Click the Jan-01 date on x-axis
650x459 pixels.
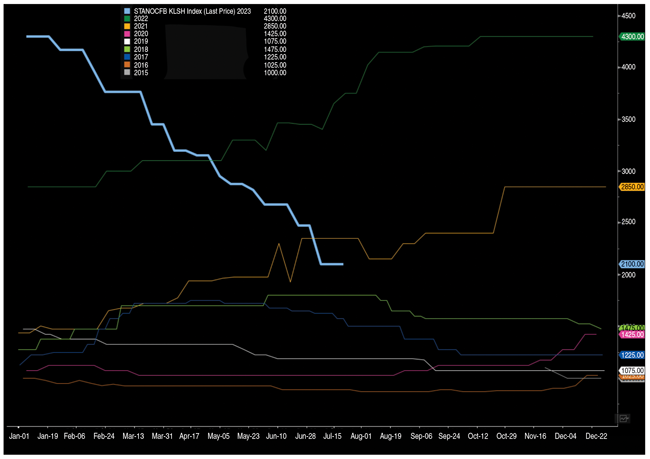tap(19, 437)
